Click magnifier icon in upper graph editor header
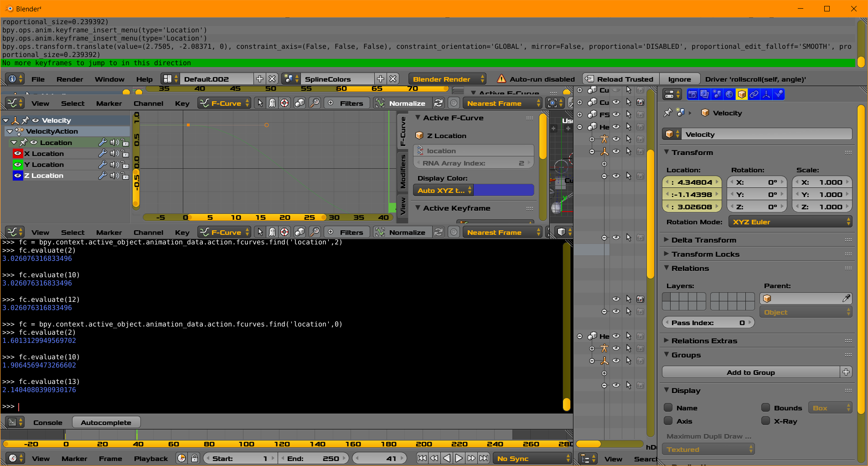 tap(315, 103)
